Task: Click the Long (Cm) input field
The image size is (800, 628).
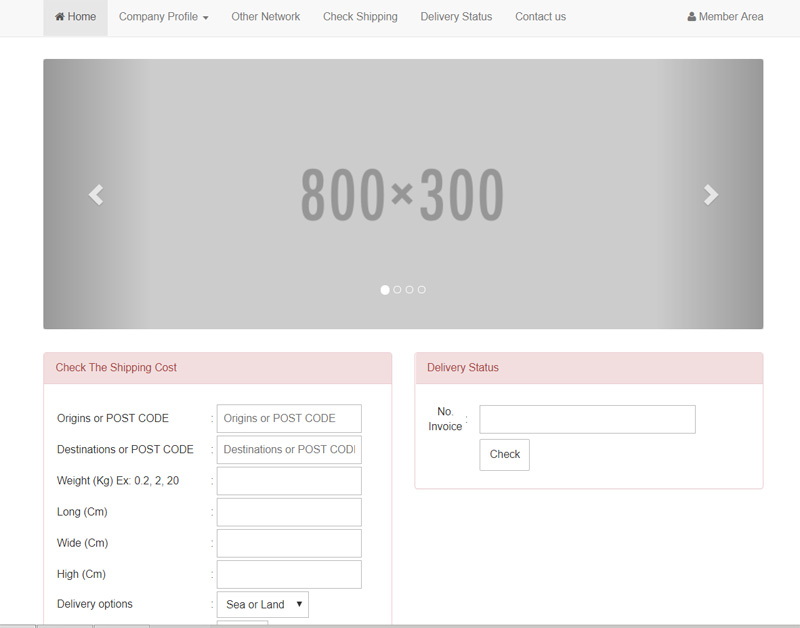Action: [x=289, y=512]
